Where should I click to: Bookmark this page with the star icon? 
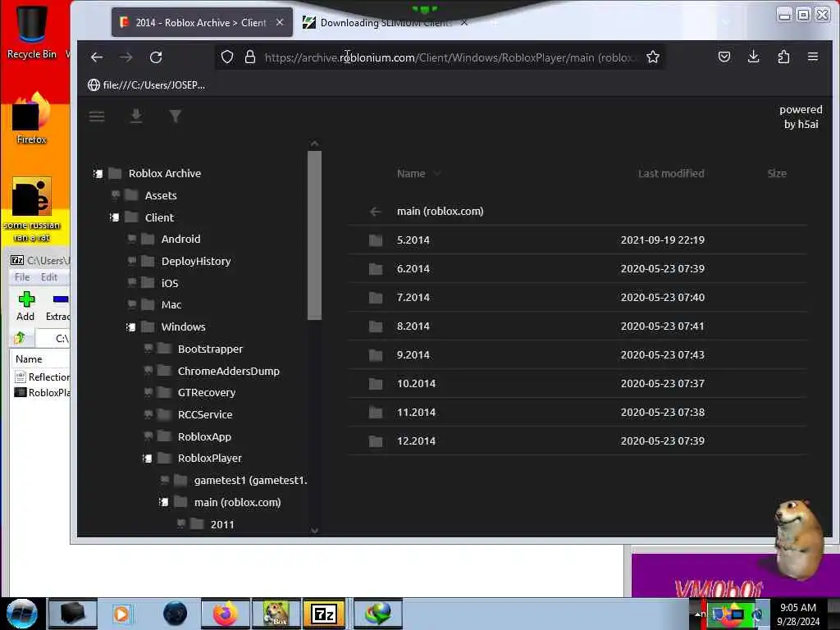point(652,57)
